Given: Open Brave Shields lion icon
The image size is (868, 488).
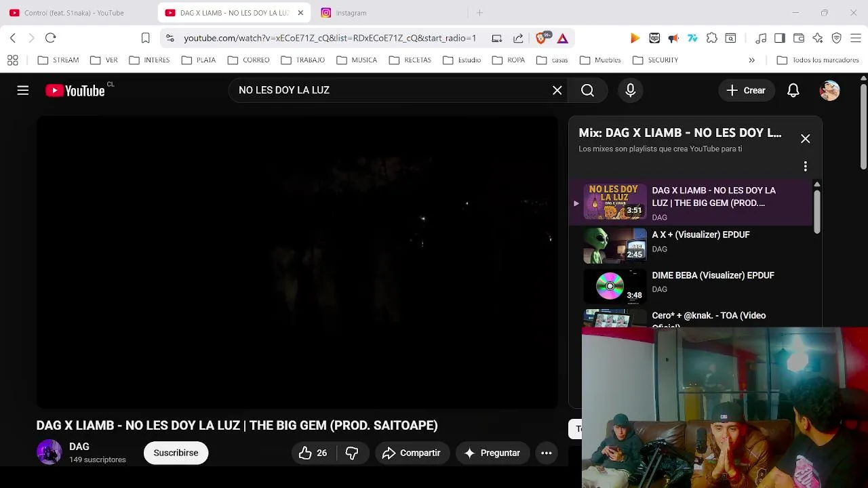Looking at the screenshot, I should point(541,38).
